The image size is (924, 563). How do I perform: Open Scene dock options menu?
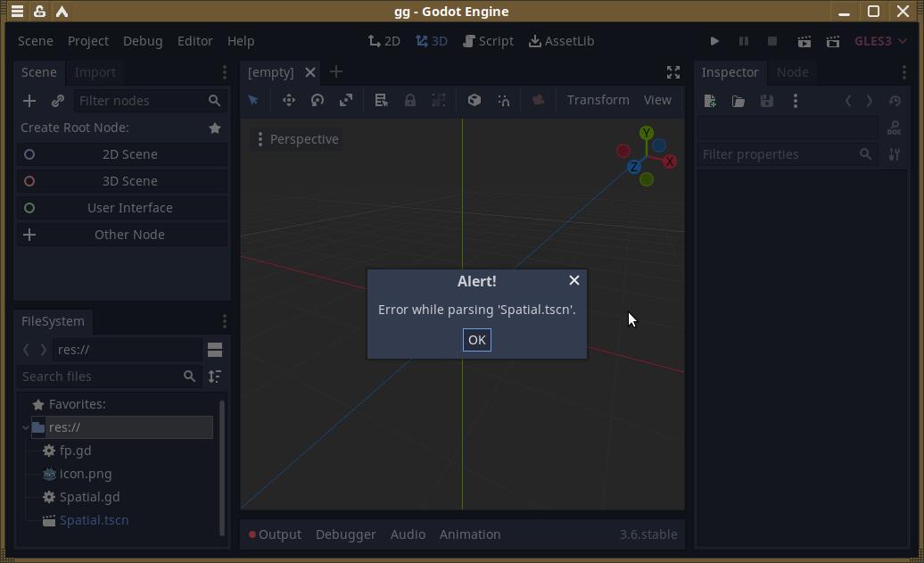point(225,72)
